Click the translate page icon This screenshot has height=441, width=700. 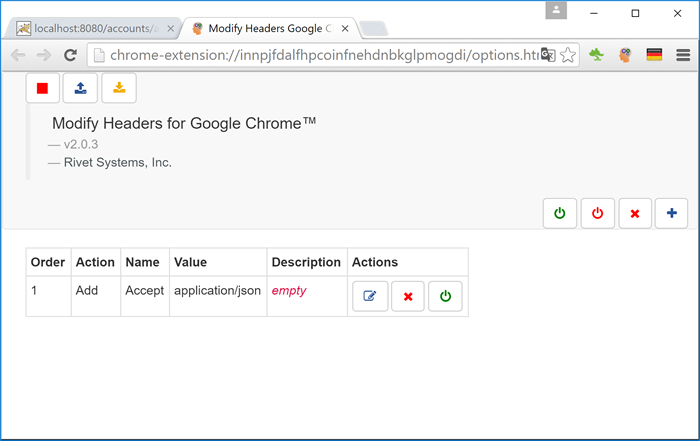[x=548, y=55]
